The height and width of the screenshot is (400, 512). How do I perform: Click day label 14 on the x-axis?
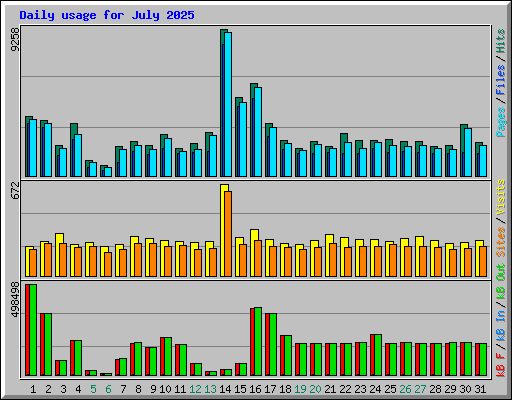tap(225, 389)
